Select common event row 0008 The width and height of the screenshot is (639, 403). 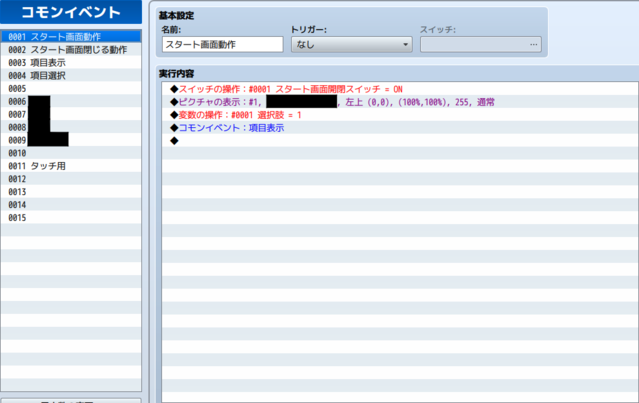71,127
